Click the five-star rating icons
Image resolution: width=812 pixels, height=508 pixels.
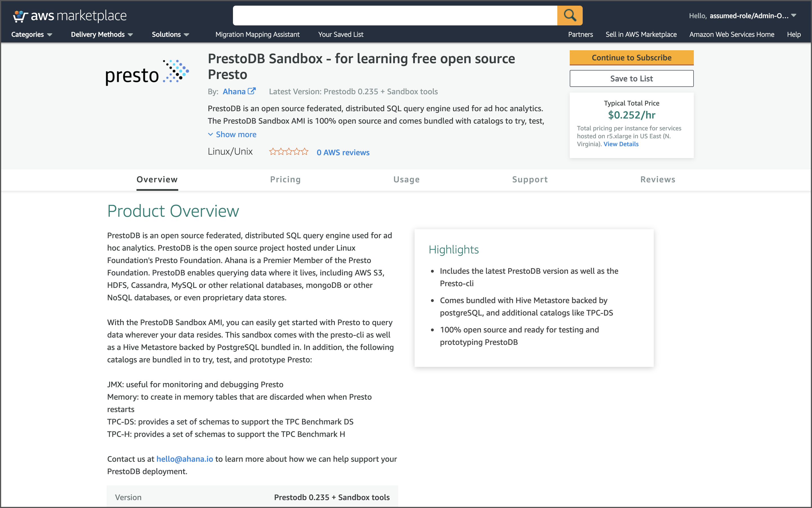click(288, 152)
